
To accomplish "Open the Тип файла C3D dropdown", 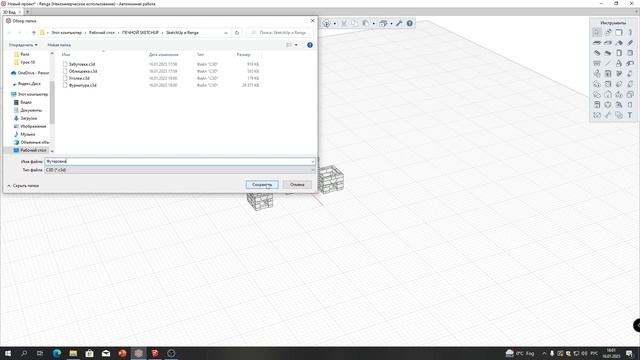I will tap(180, 170).
